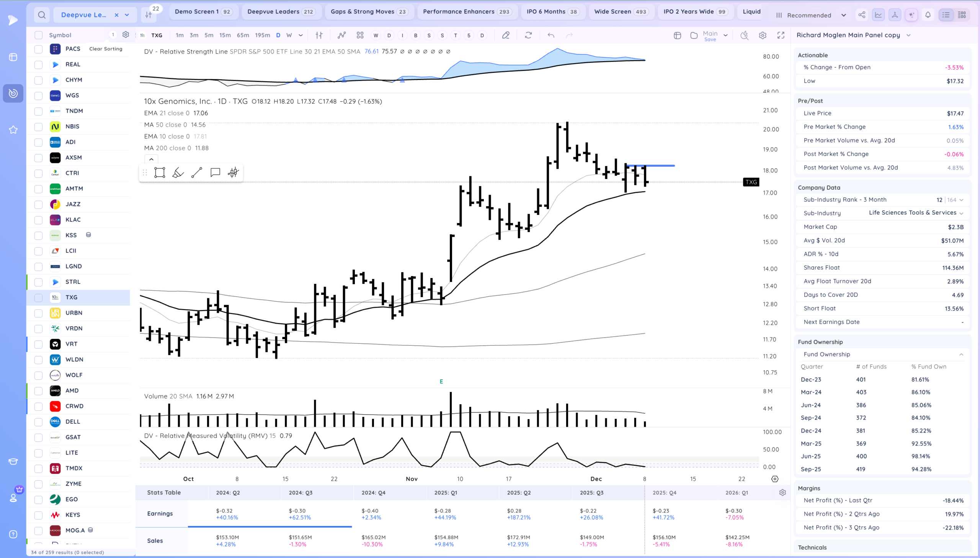Select the 65m timeframe
This screenshot has width=980, height=558.
[242, 35]
